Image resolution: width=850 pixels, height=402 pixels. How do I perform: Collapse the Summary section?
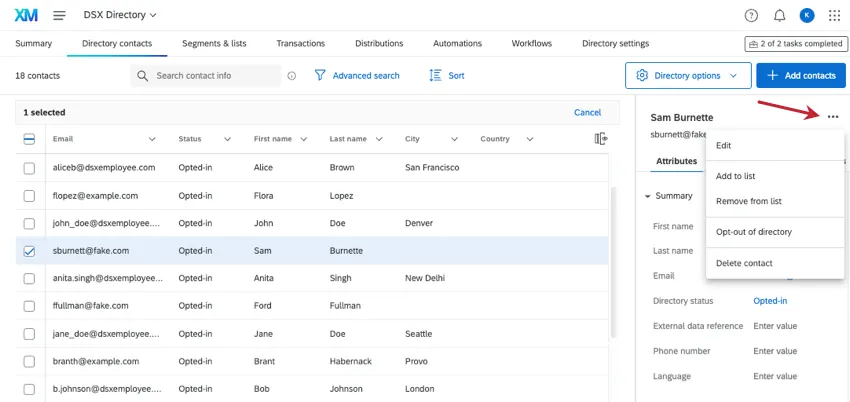(x=648, y=196)
